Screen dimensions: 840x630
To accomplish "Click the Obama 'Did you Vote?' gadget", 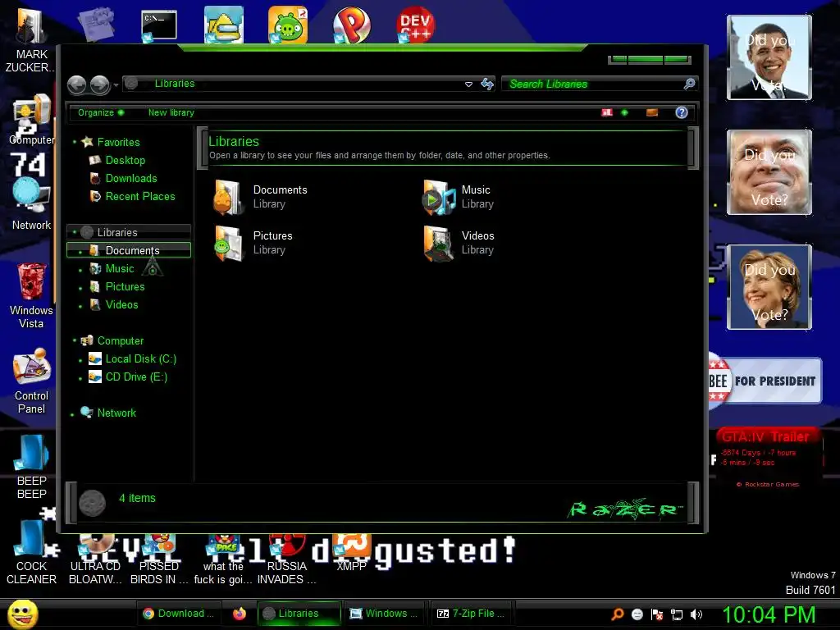I will [769, 57].
